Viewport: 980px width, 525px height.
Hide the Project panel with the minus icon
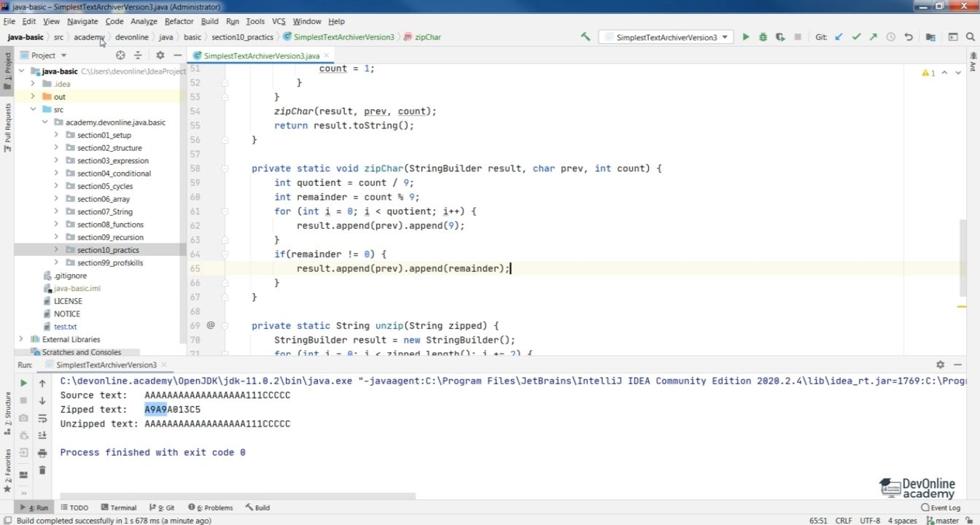point(177,55)
